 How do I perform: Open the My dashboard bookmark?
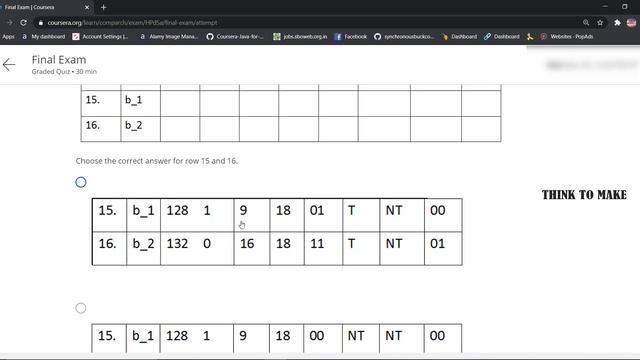[x=44, y=37]
